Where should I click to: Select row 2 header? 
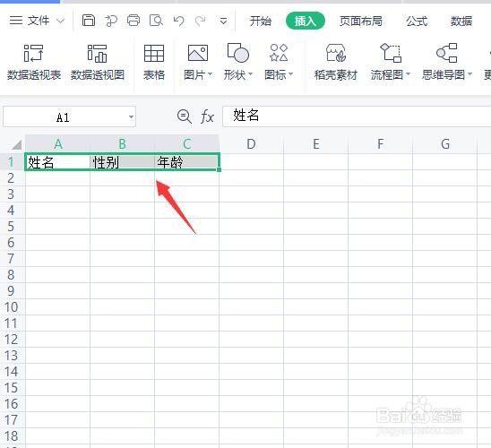pos(12,178)
